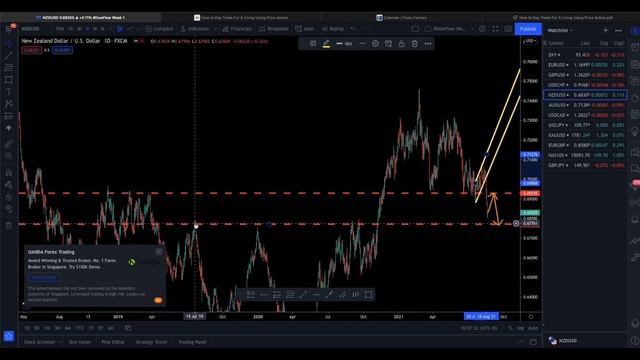Select GBPJPY row in watchlist

coord(586,165)
